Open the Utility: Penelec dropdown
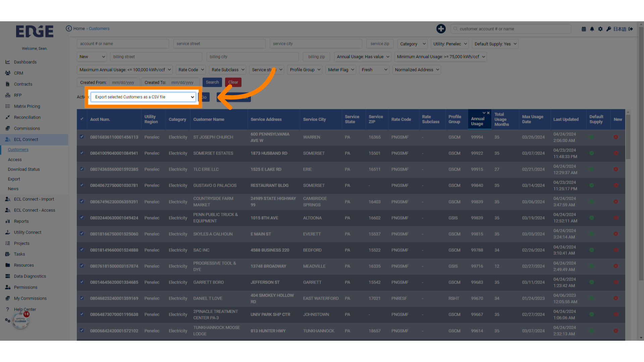Viewport: 644px width, 362px height. [450, 44]
